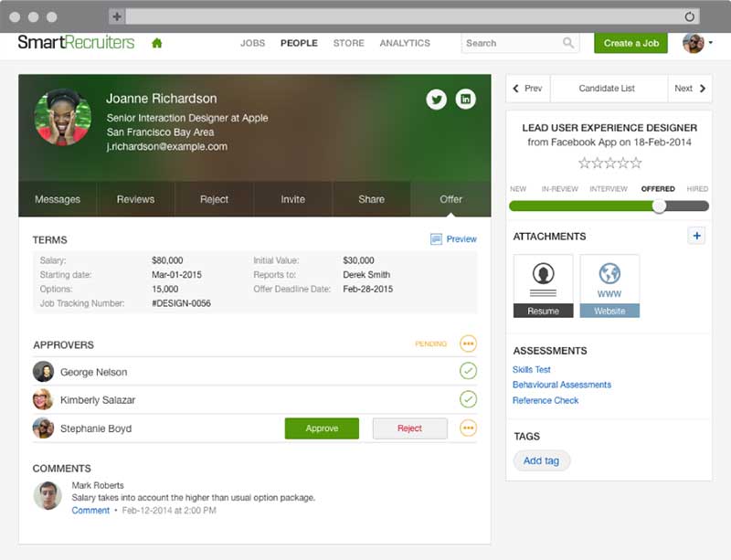Open the Analytics section

405,43
